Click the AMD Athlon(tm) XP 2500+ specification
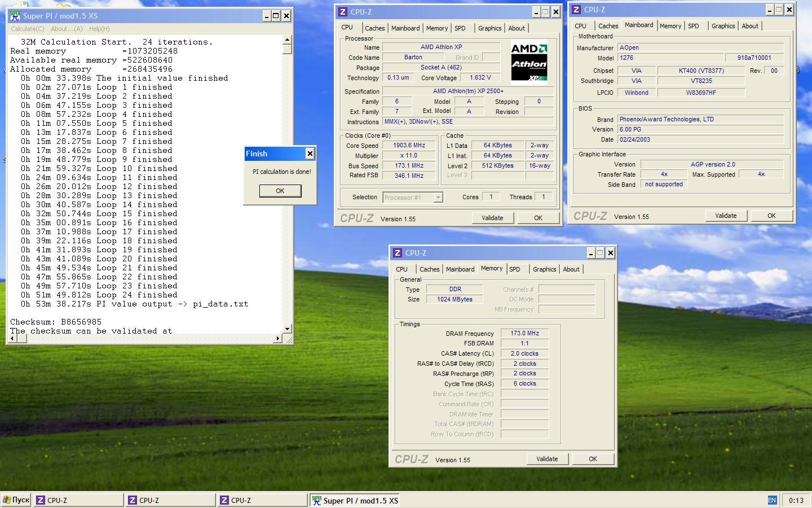This screenshot has width=812, height=508. tap(469, 91)
